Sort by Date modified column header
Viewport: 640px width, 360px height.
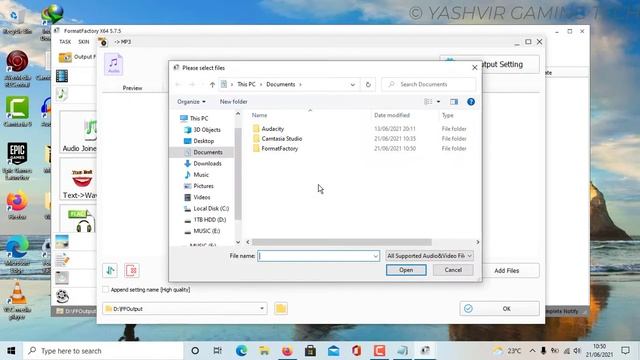coord(392,116)
